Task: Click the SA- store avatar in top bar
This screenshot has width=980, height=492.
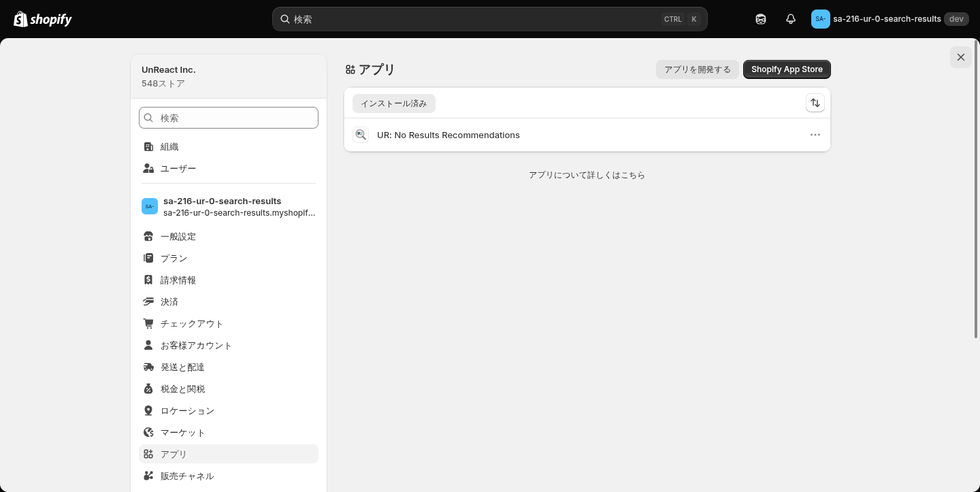Action: point(821,19)
